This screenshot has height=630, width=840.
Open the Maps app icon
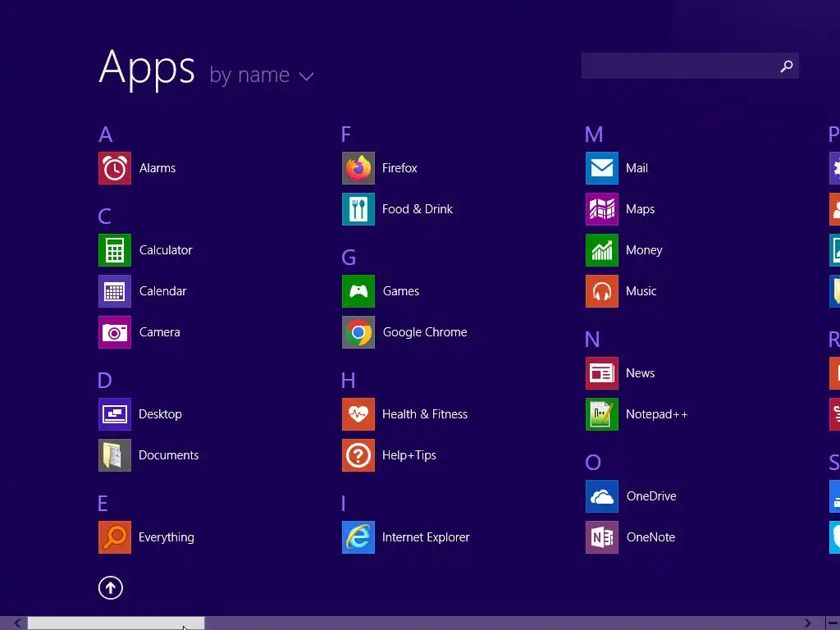coord(602,209)
